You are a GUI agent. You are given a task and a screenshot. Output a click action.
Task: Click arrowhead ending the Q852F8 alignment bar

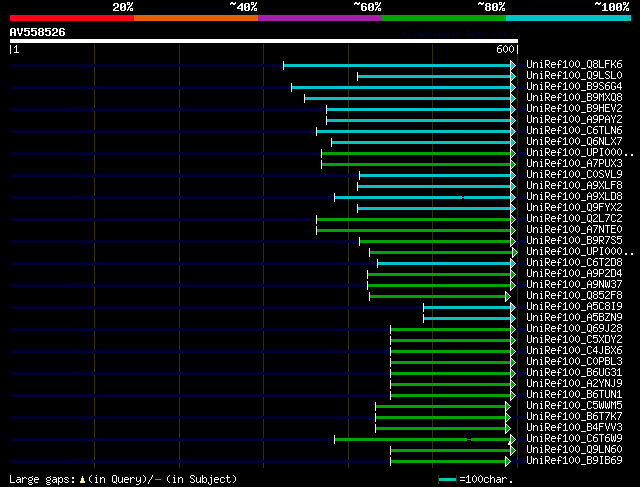(508, 296)
